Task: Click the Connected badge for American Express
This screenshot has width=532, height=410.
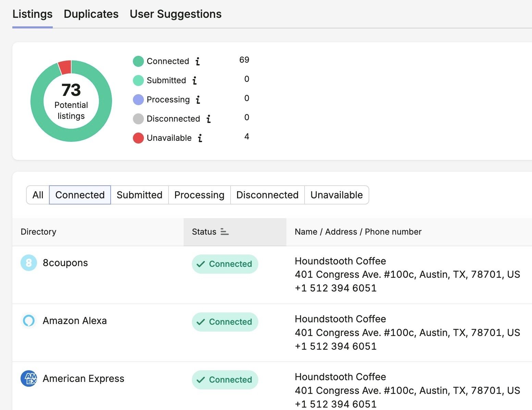Action: 225,380
